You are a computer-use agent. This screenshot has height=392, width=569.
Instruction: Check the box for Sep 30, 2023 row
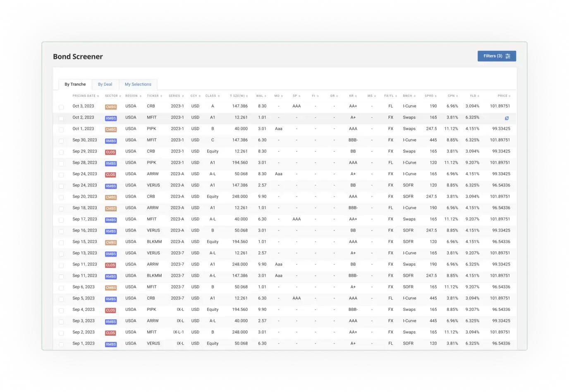[x=61, y=141]
